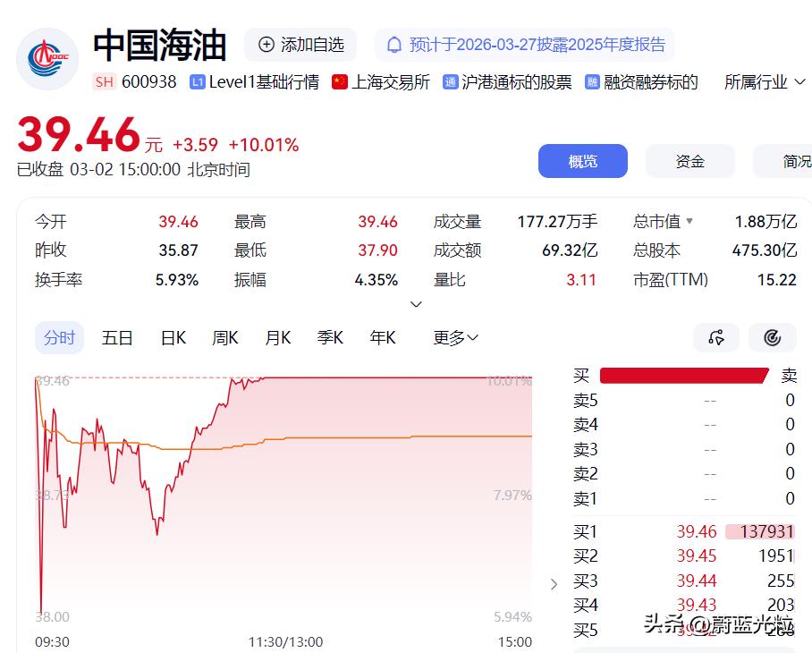
Task: Click the 买1 price 39.46
Action: click(697, 531)
